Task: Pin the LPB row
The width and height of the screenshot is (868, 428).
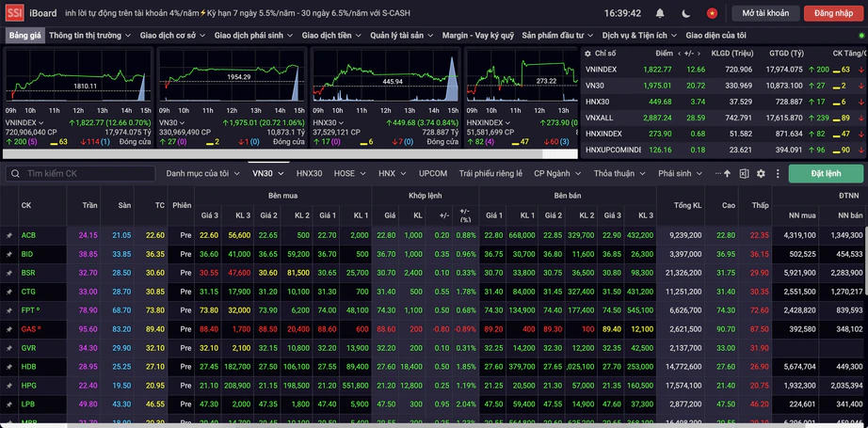Action: 8,404
